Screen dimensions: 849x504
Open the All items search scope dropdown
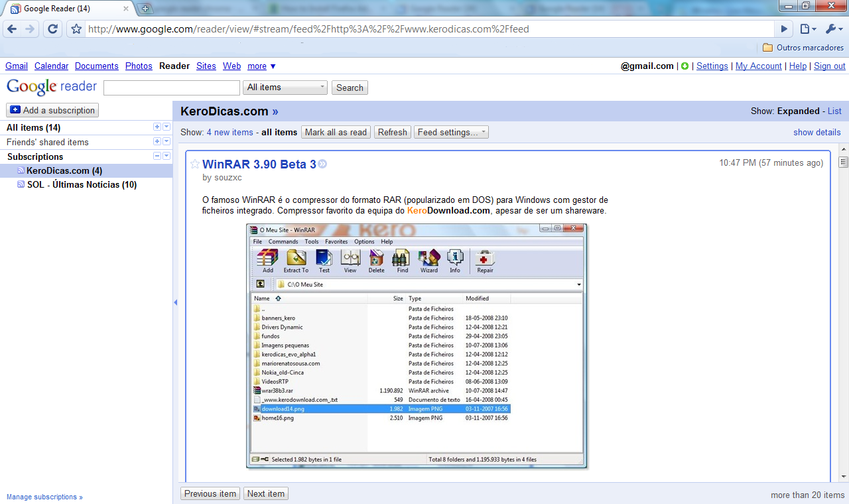tap(286, 88)
